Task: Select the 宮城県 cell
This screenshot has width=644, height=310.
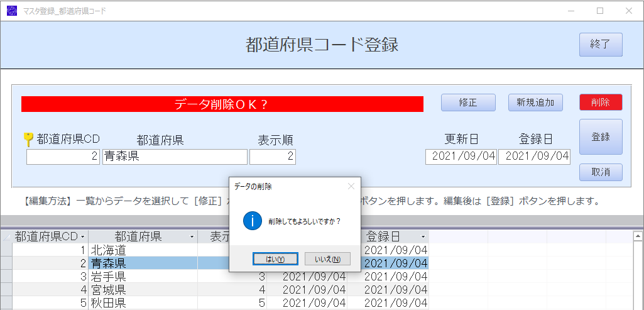Action: coord(143,289)
